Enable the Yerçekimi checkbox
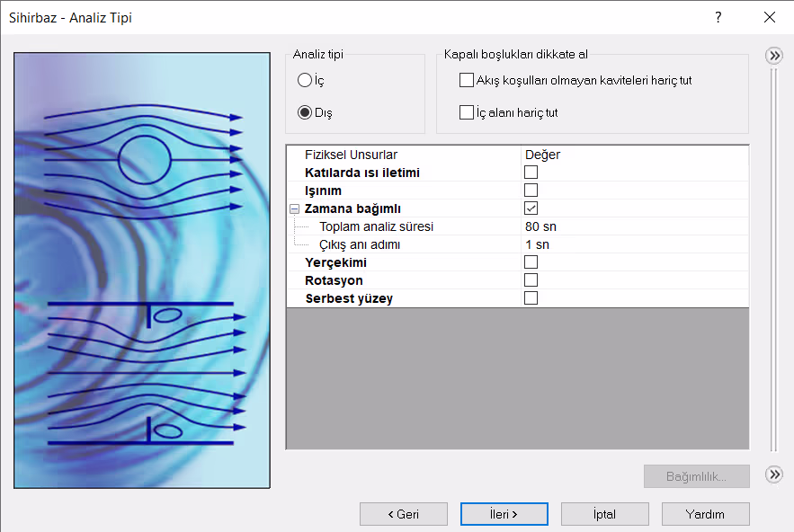 (x=531, y=262)
